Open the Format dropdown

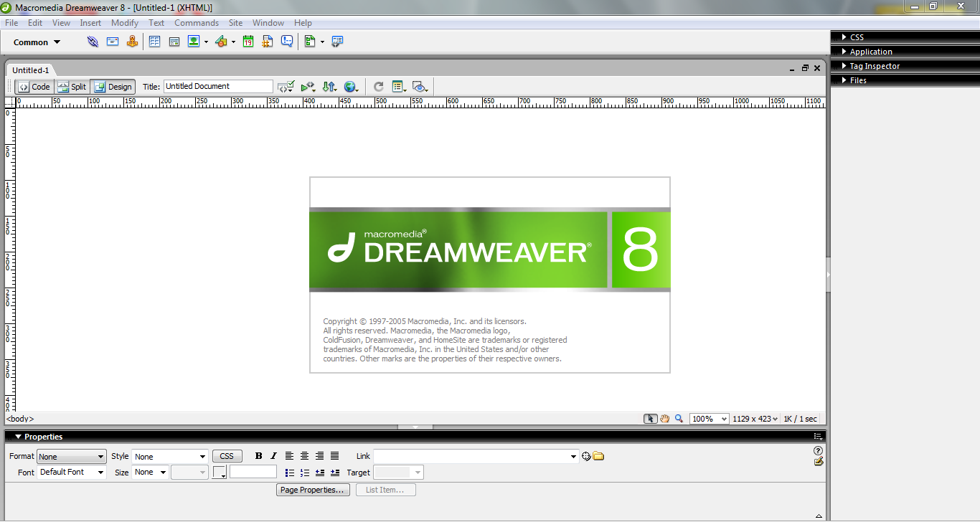(x=71, y=457)
